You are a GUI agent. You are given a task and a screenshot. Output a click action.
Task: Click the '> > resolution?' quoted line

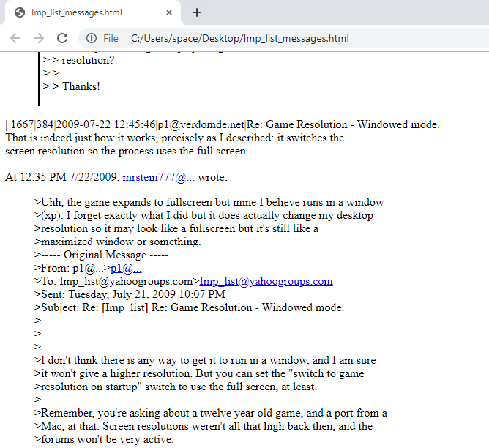pyautogui.click(x=78, y=60)
